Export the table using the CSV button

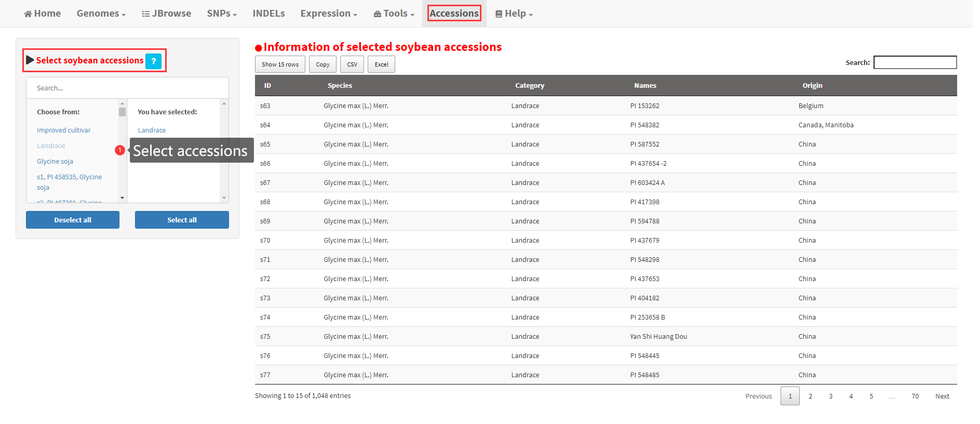tap(352, 64)
